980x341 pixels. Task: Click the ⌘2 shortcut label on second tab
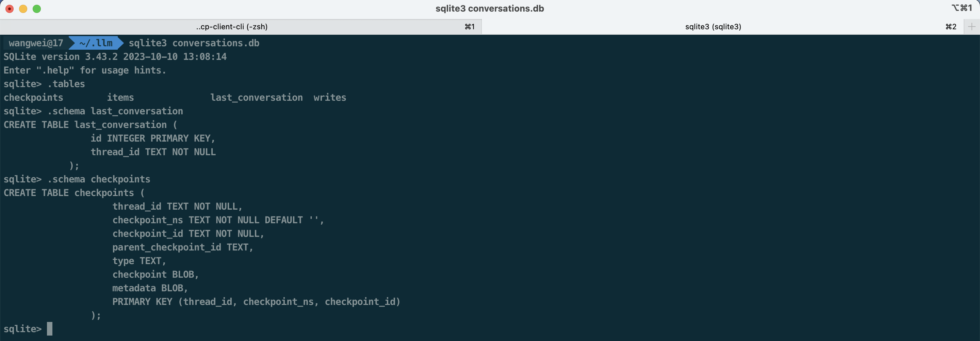(x=951, y=27)
